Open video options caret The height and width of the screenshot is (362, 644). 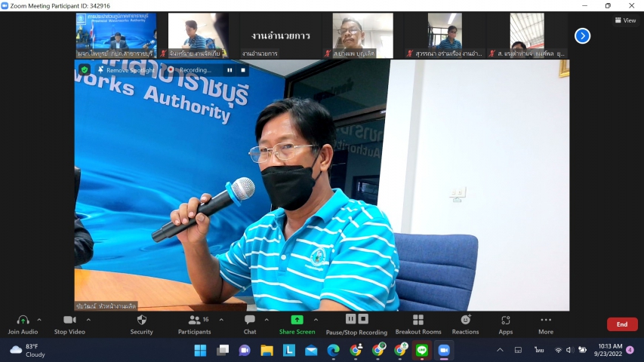click(x=88, y=320)
